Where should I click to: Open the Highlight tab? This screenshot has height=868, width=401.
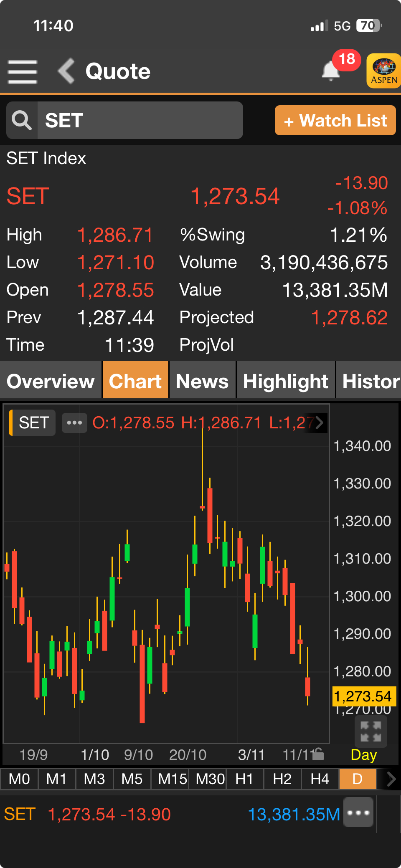pos(285,381)
